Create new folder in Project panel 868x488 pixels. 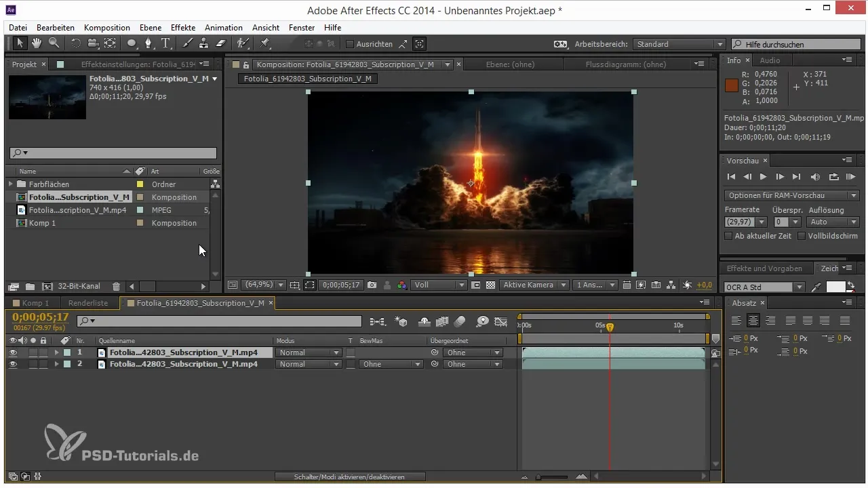pyautogui.click(x=30, y=287)
